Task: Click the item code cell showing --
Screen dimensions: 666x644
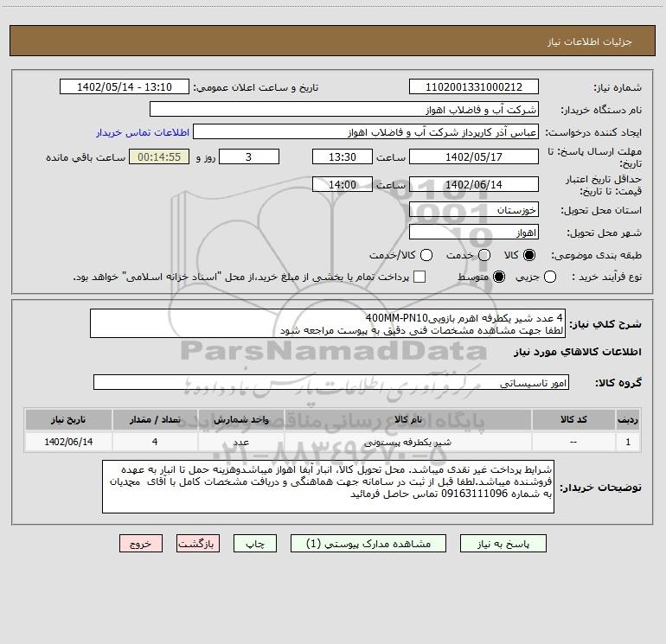Action: click(573, 442)
